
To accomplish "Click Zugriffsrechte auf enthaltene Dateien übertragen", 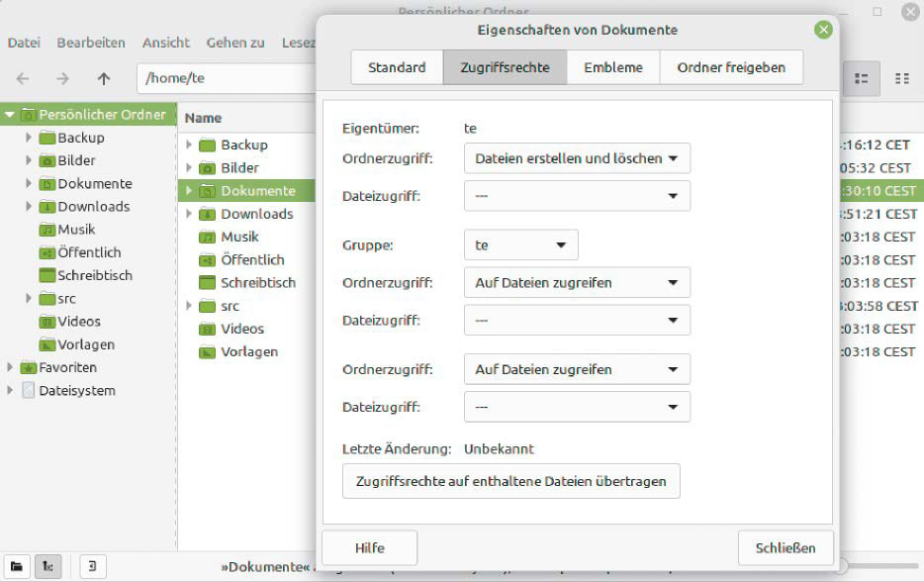I will coord(511,481).
